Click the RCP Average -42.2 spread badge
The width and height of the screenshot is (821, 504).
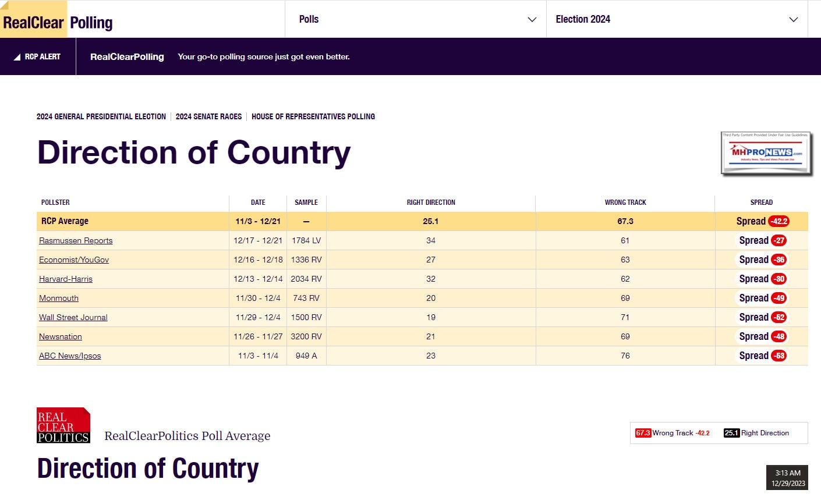[x=778, y=221]
